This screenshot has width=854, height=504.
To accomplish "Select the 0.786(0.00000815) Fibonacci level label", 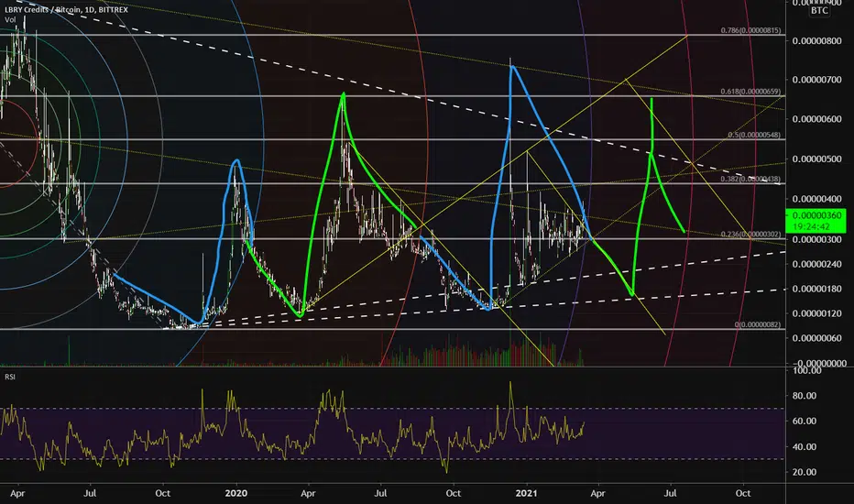I will click(750, 30).
